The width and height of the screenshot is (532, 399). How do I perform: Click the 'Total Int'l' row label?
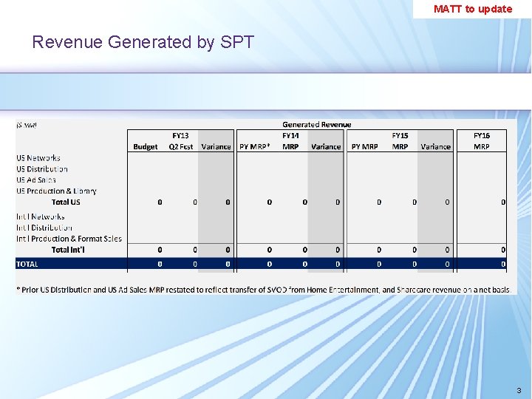pos(68,250)
